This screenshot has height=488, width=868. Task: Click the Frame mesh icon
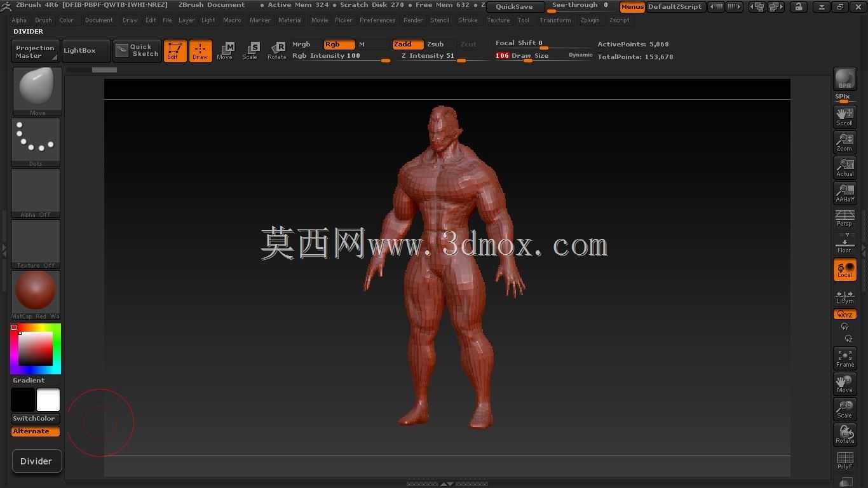(844, 358)
